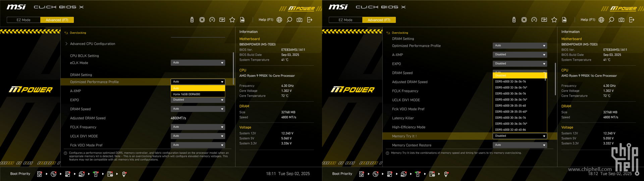
Task: Select Latency Killer row in right BIOS
Action: (x=470, y=118)
